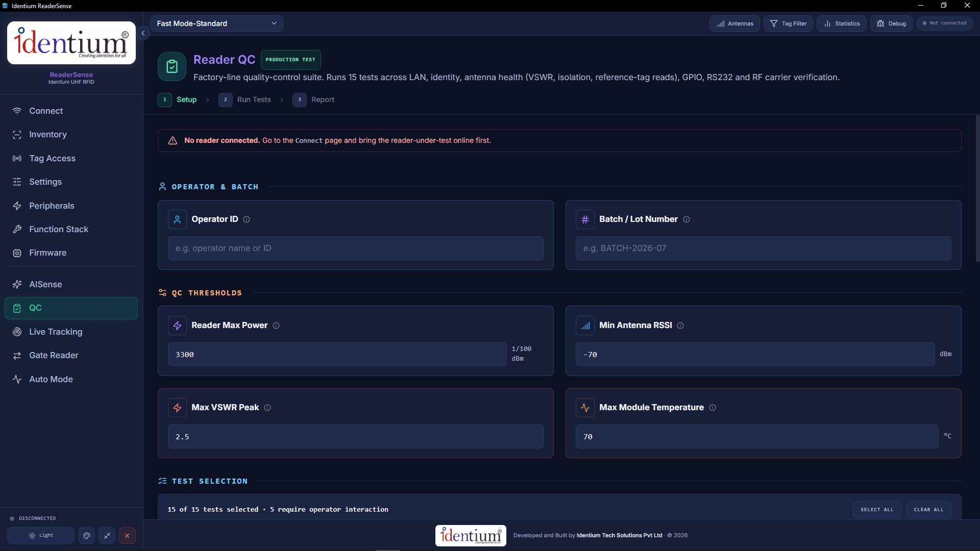Open the Statistics panel

(x=841, y=23)
